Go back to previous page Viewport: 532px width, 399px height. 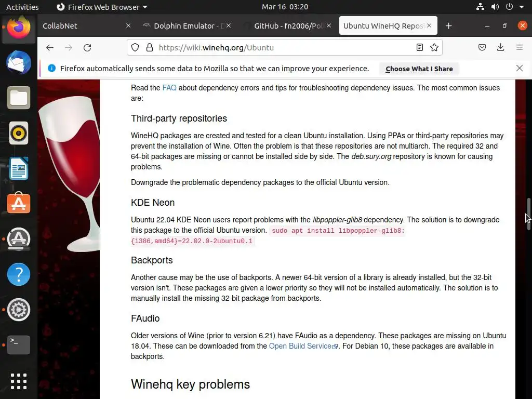click(50, 47)
